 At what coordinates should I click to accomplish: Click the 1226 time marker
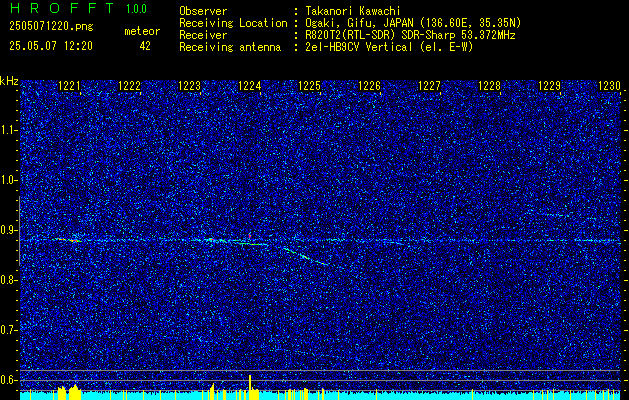[x=369, y=86]
